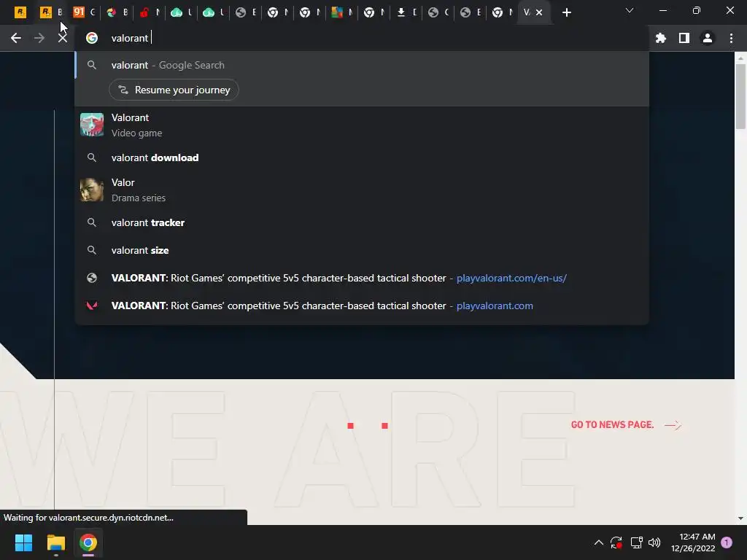Show hidden system tray icons
747x560 pixels.
pyautogui.click(x=599, y=542)
